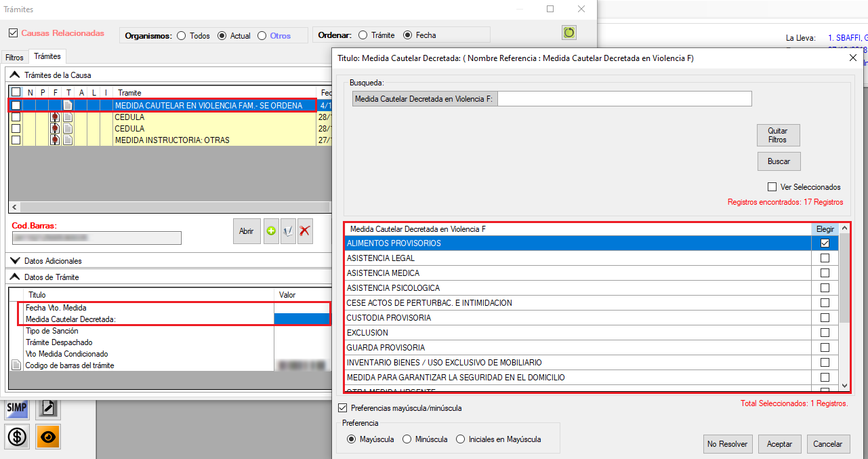Collapse the Datos de Trámite section
The height and width of the screenshot is (459, 868).
tap(15, 277)
